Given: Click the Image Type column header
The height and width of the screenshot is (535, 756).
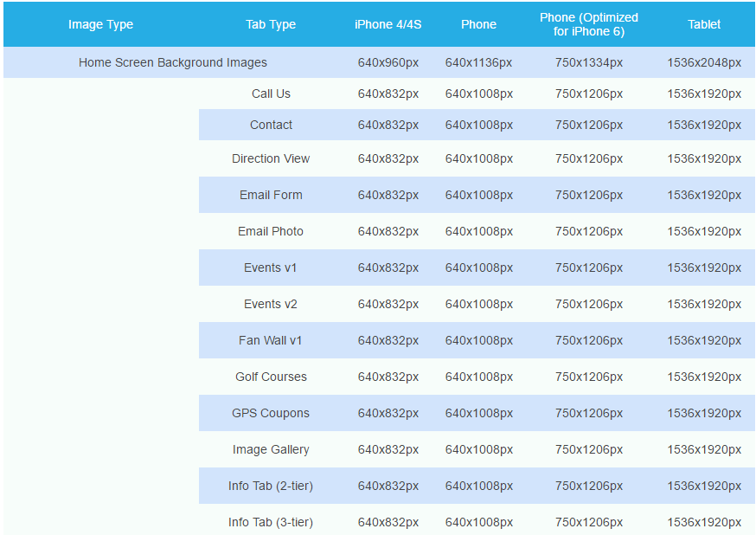Looking at the screenshot, I should pyautogui.click(x=100, y=24).
